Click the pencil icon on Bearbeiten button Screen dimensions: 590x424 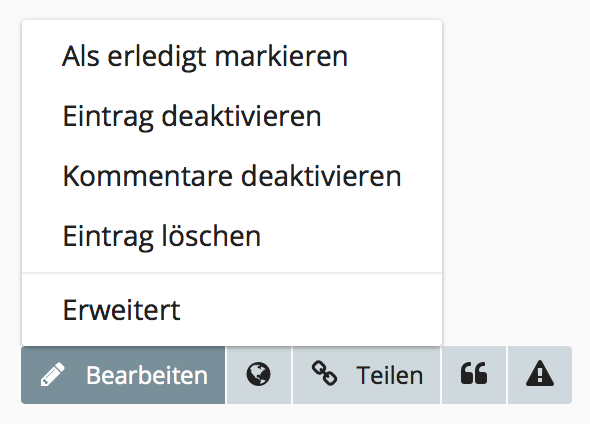pos(53,374)
